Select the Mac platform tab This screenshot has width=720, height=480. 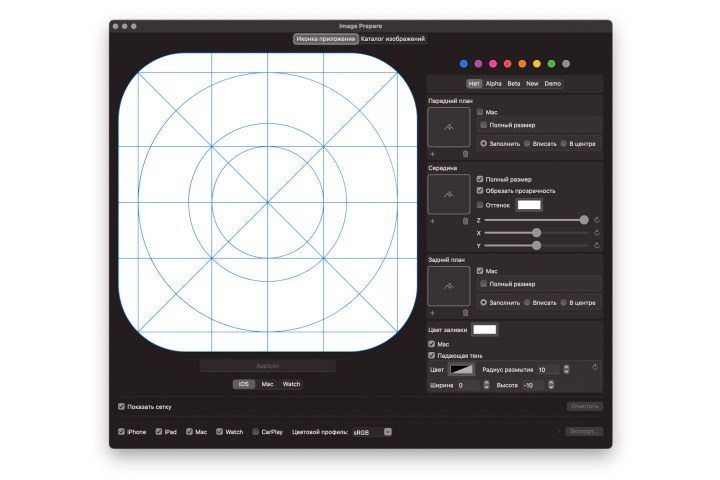tap(267, 384)
